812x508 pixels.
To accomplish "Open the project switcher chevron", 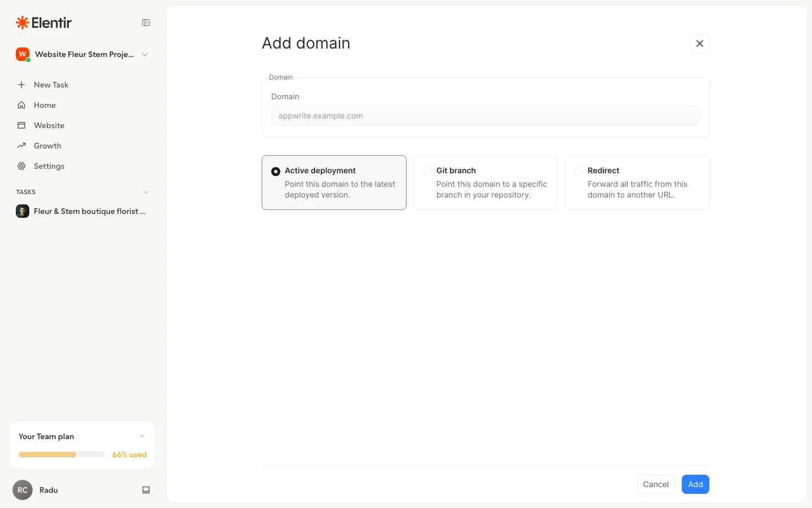I will tap(145, 54).
